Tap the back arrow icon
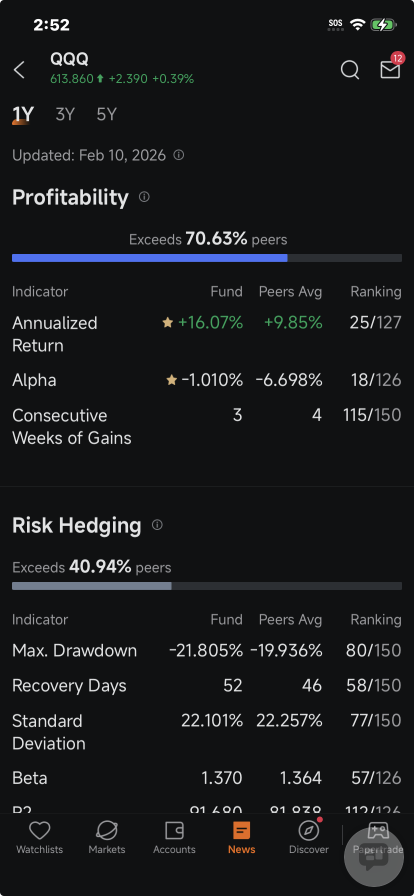414x896 pixels. coord(19,70)
